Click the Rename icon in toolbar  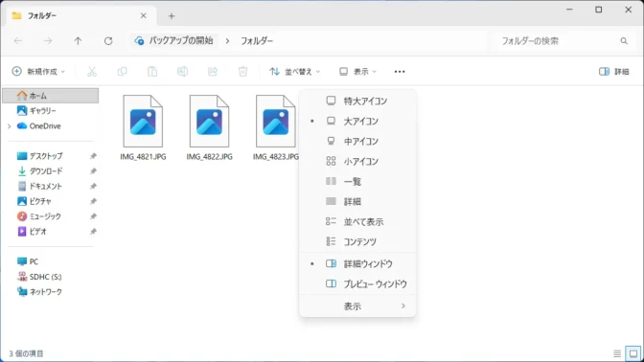[182, 72]
